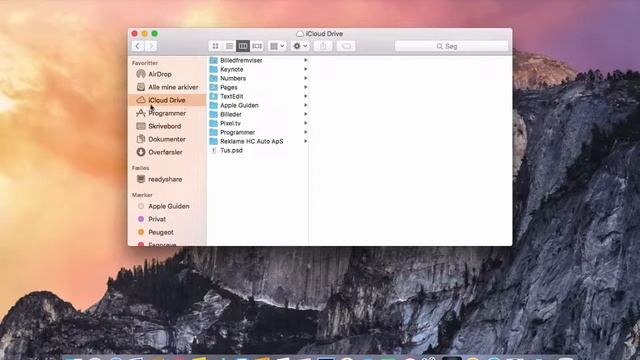Select the TextEdit folder
This screenshot has height=360, width=640.
click(258, 96)
